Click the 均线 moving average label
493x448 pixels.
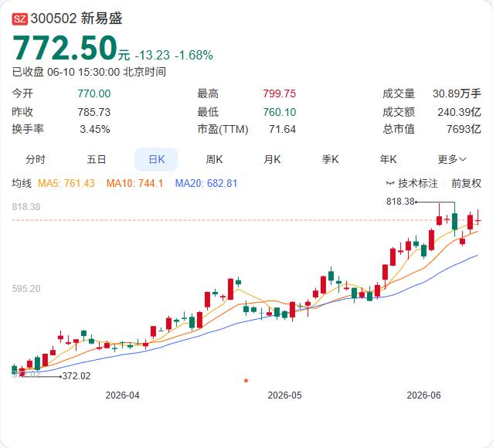tap(22, 183)
